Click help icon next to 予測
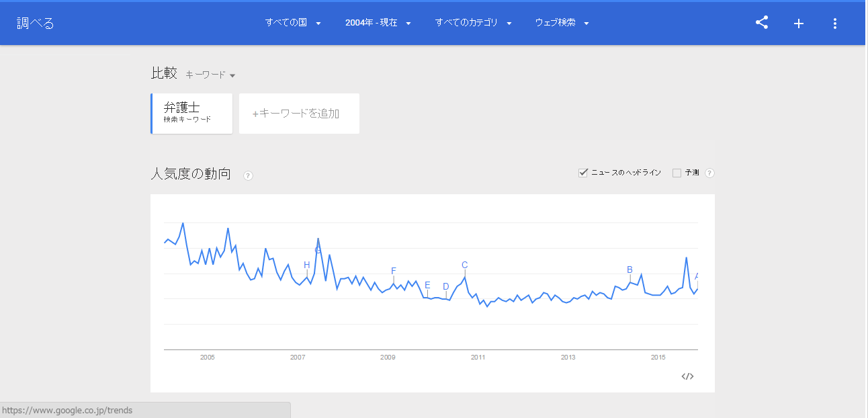The image size is (868, 418). click(x=709, y=173)
